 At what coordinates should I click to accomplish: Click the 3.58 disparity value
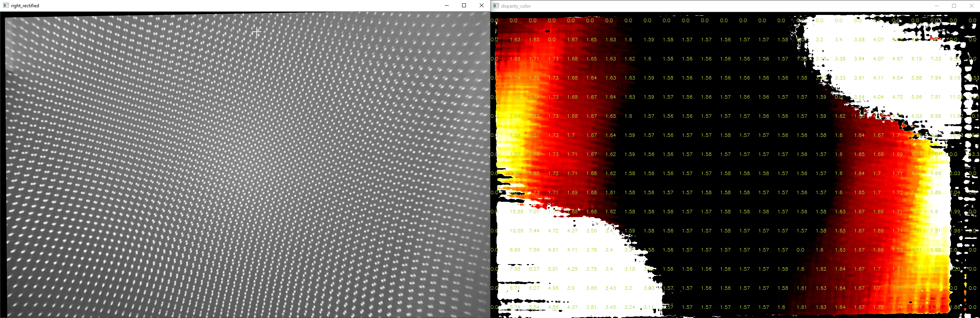tap(859, 40)
